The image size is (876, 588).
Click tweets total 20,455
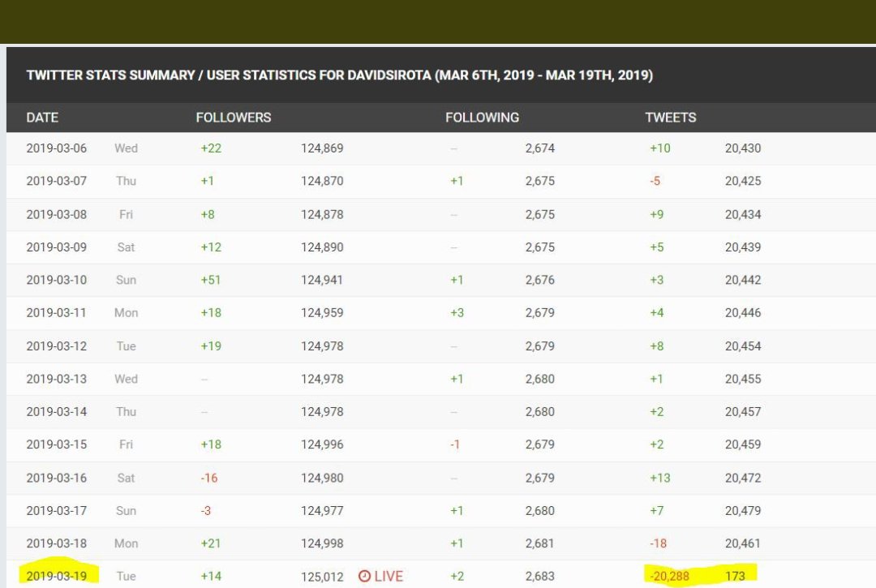[743, 379]
